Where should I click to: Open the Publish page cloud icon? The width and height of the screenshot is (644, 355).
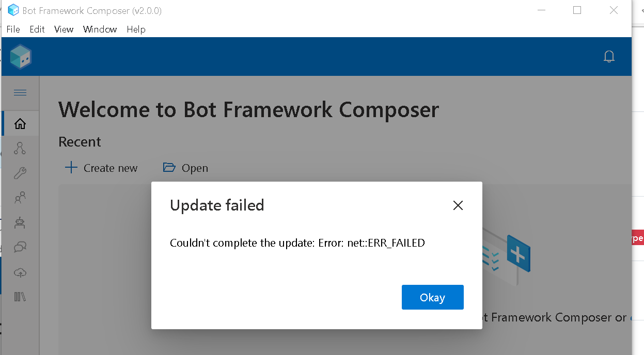pos(20,272)
